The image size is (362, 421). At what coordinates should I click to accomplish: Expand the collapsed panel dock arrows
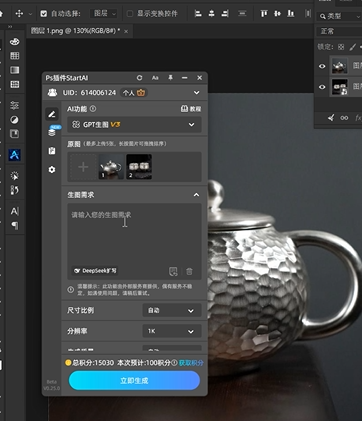(x=10, y=27)
